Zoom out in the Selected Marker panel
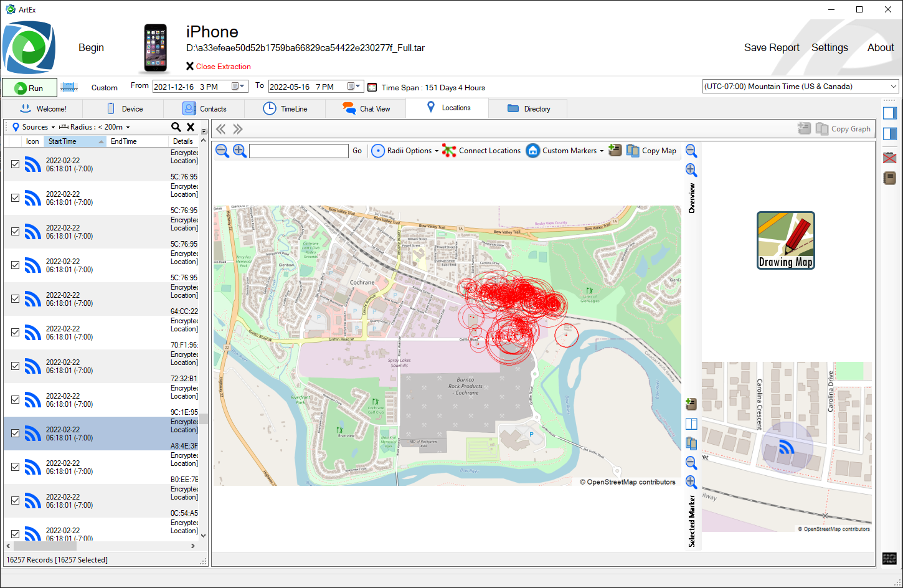 click(691, 463)
